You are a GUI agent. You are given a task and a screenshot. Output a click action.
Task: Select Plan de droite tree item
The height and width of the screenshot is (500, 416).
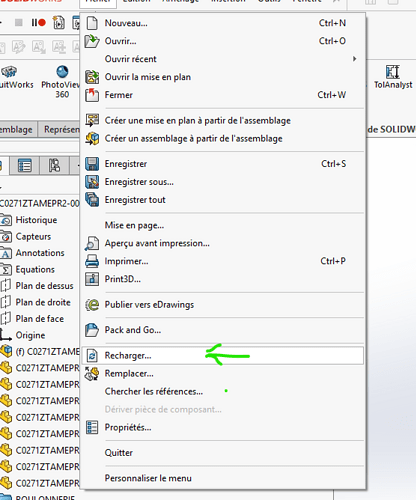tap(43, 302)
